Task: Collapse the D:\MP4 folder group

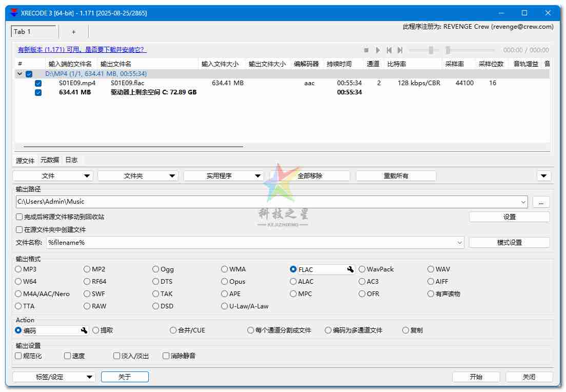Action: 20,74
